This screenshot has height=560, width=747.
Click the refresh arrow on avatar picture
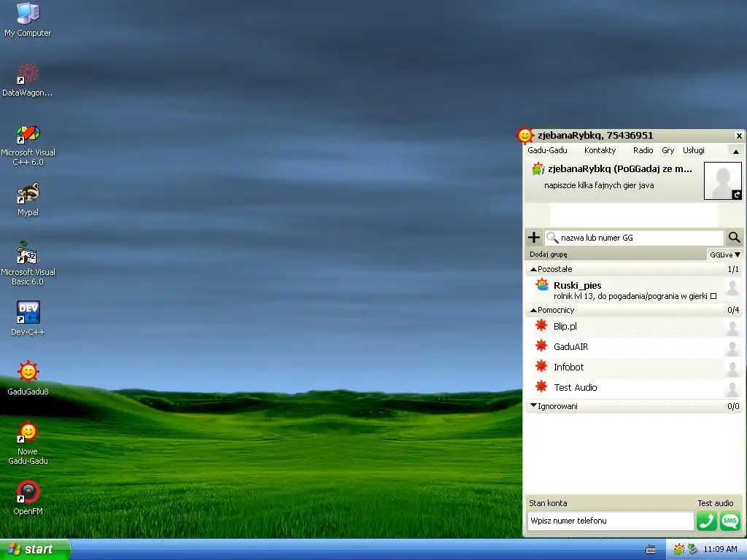pyautogui.click(x=737, y=194)
